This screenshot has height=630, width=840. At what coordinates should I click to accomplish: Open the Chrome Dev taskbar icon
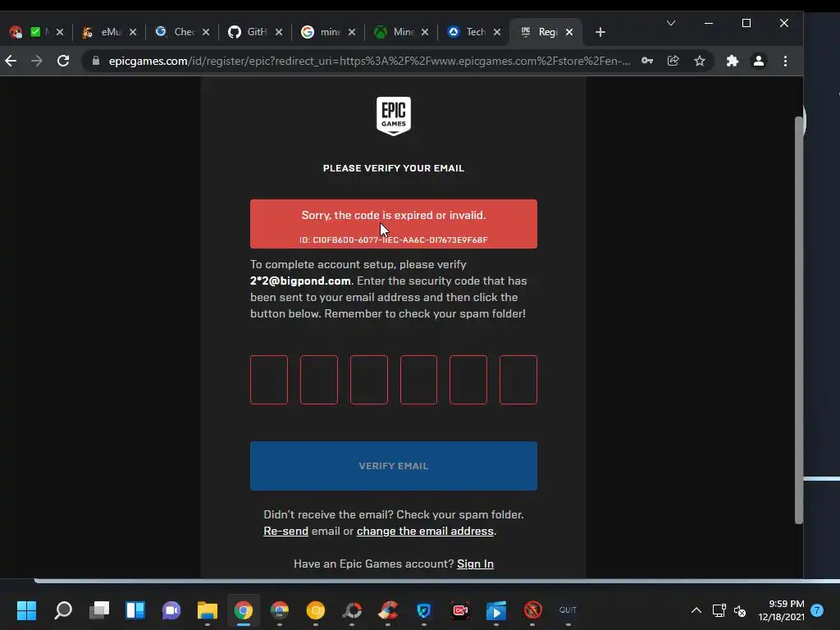[280, 609]
